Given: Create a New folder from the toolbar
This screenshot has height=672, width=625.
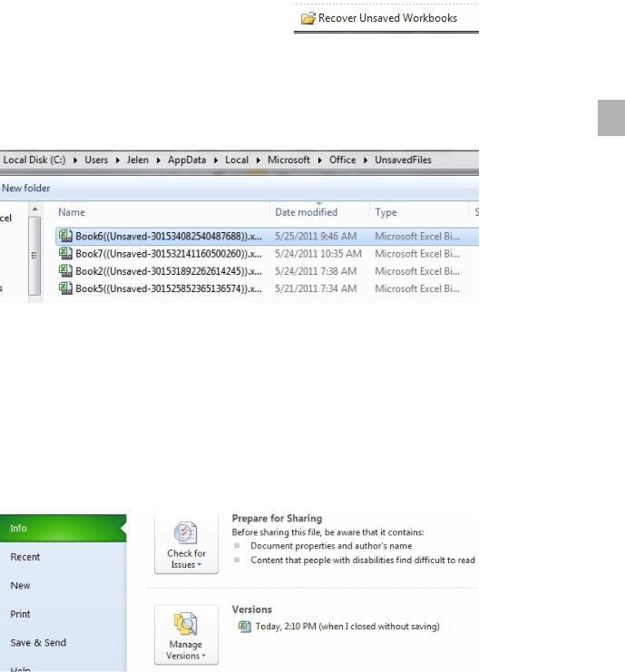Looking at the screenshot, I should pyautogui.click(x=25, y=188).
